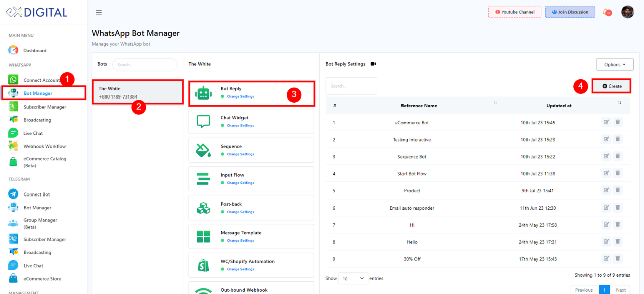Click the Bot Reply robot icon
Viewport: 644px width, 294px height.
coord(203,93)
